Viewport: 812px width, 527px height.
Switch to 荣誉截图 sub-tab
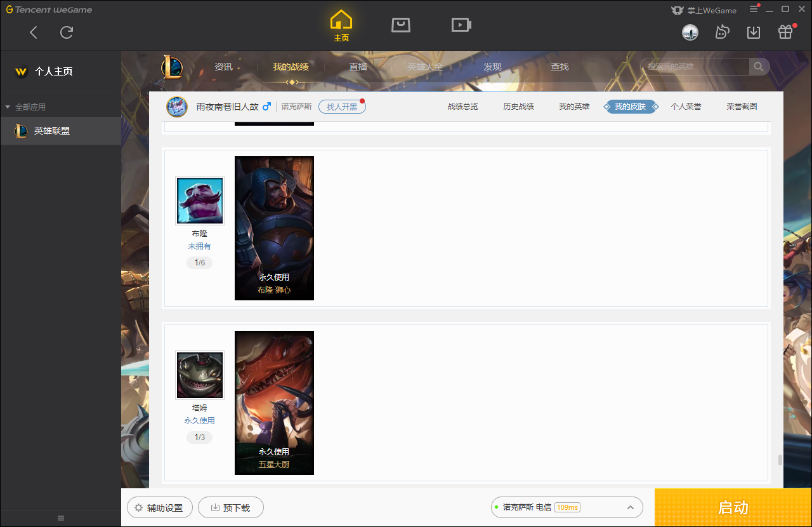click(742, 107)
